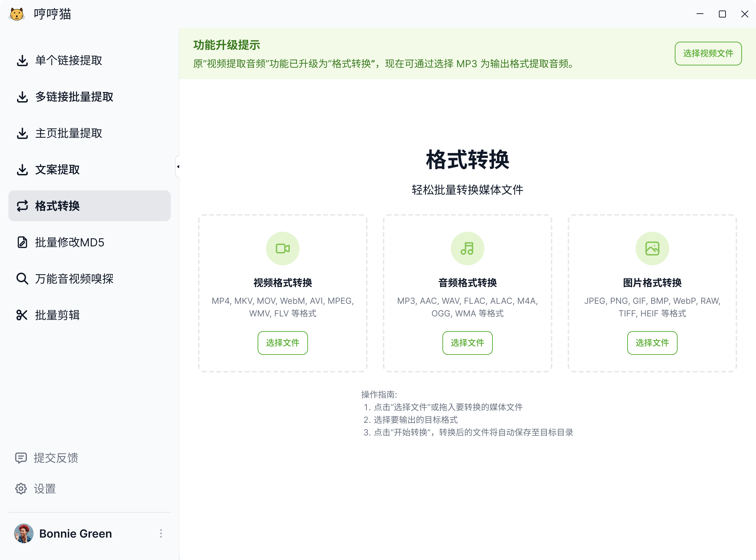
Task: Open the three-dot menu beside Bonnie Green
Action: (161, 533)
